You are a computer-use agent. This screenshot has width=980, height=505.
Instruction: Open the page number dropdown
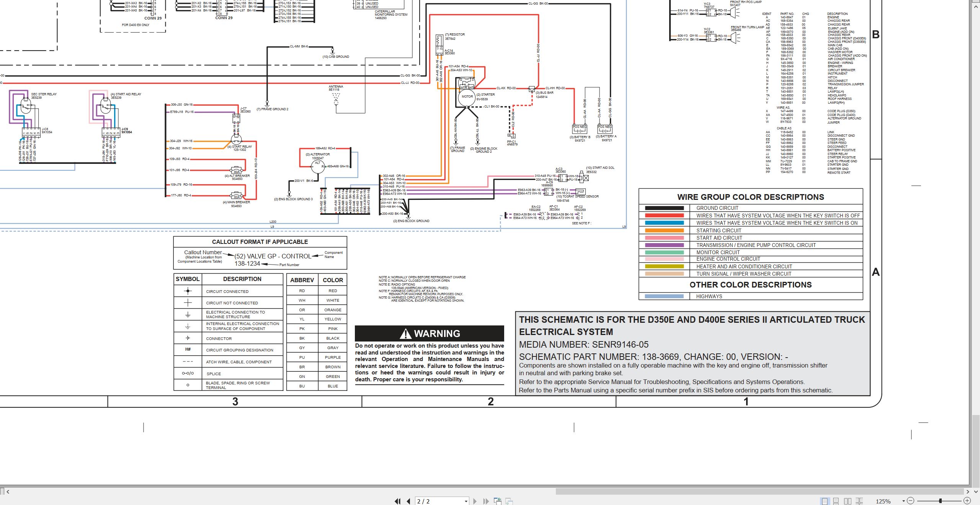pos(466,501)
